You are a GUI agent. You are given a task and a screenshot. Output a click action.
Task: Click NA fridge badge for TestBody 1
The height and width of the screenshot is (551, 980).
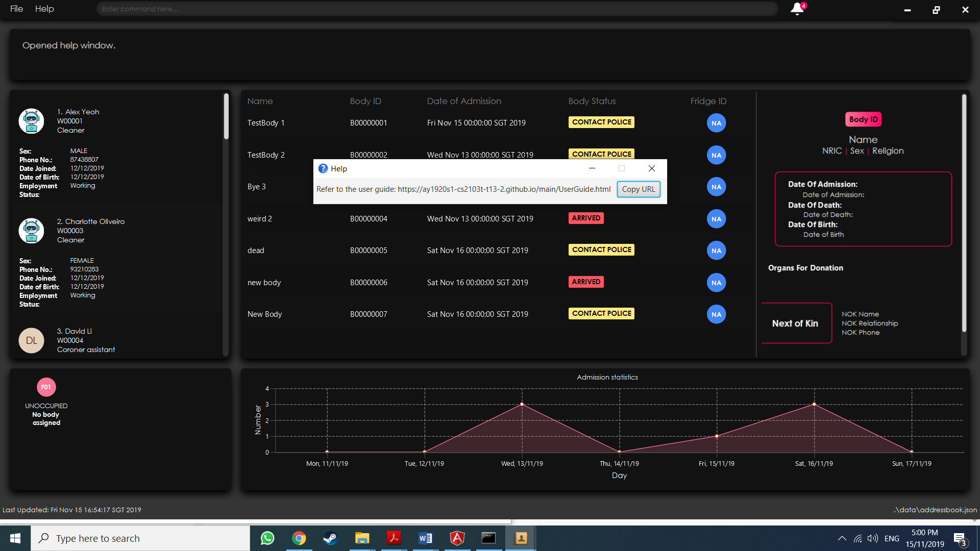[716, 123]
